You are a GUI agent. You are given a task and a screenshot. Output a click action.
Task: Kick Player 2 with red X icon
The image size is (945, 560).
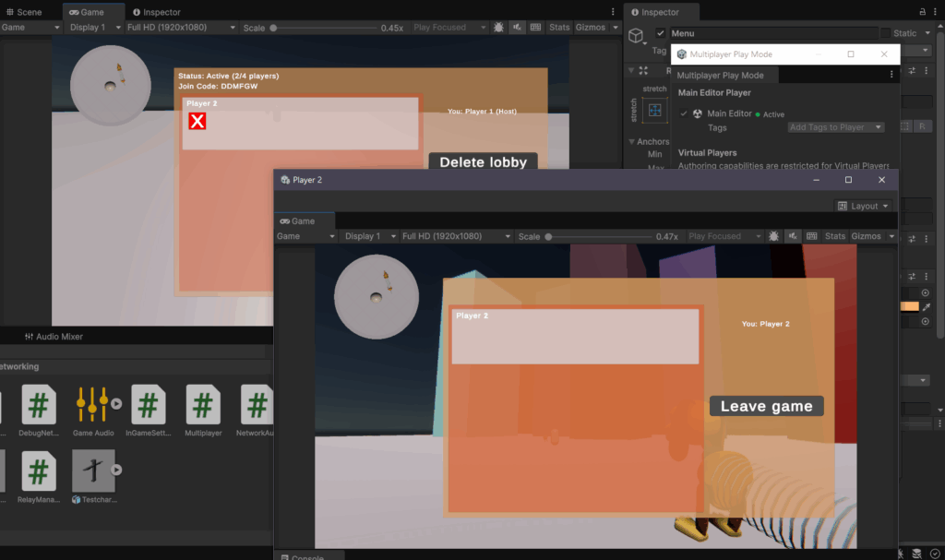pyautogui.click(x=197, y=121)
